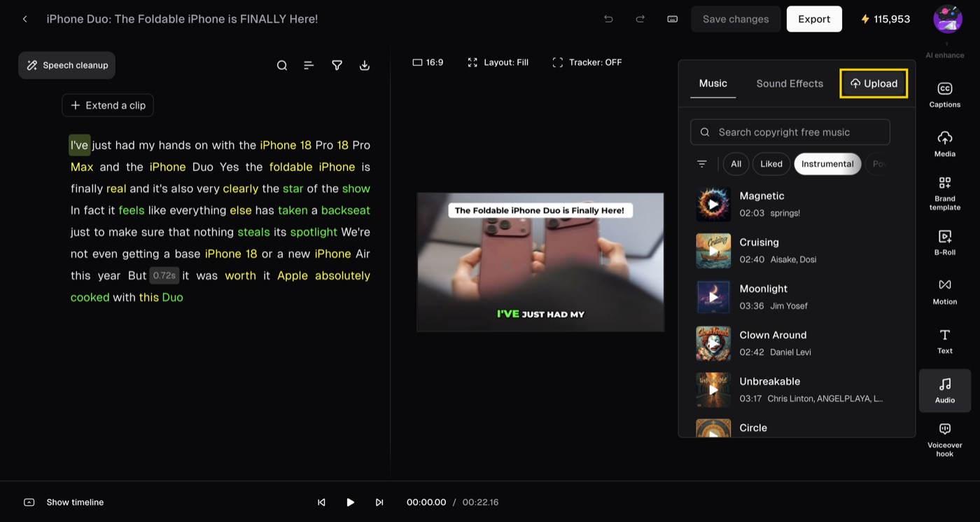The height and width of the screenshot is (522, 980).
Task: Download the transcript with the download icon
Action: [x=364, y=65]
